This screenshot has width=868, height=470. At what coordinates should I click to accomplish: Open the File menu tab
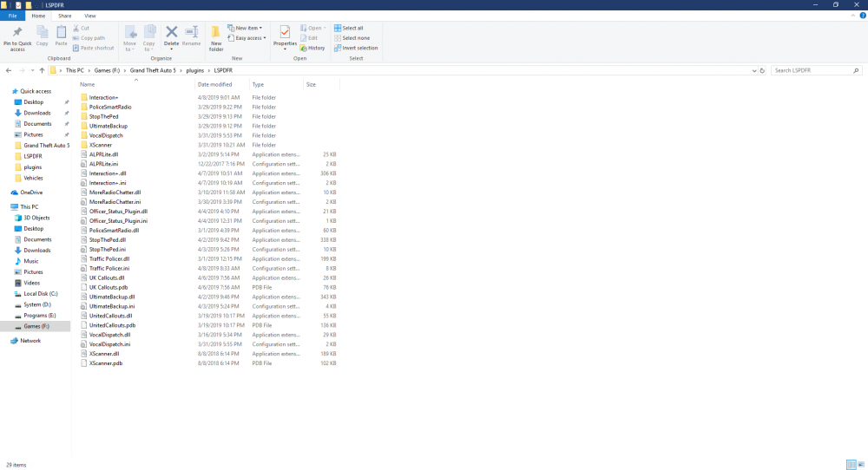click(x=12, y=16)
